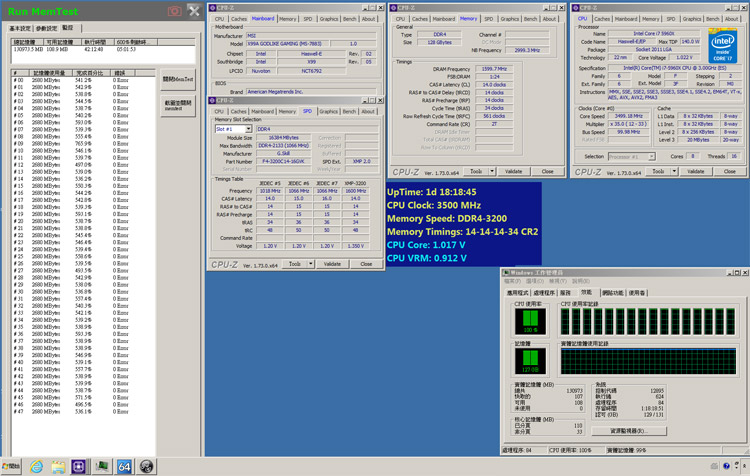This screenshot has height=476, width=750.
Task: Switch to second tab in Run MemTest
Action: (46, 28)
